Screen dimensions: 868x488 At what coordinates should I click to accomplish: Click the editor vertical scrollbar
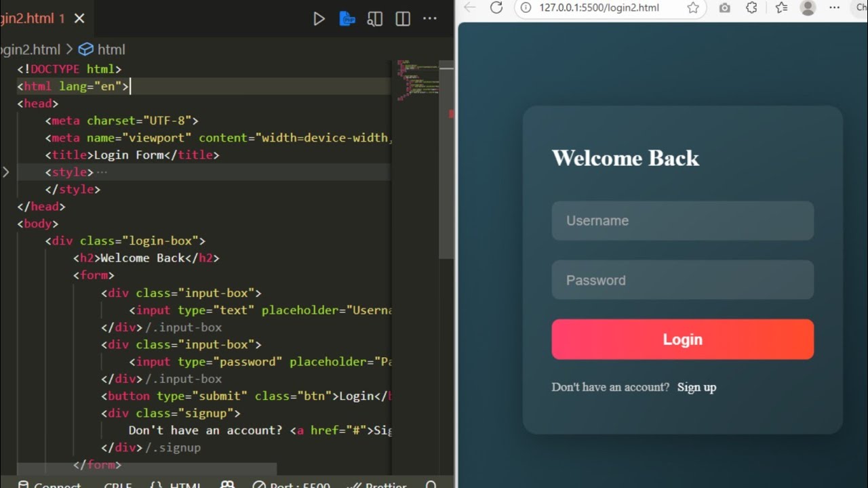click(446, 160)
